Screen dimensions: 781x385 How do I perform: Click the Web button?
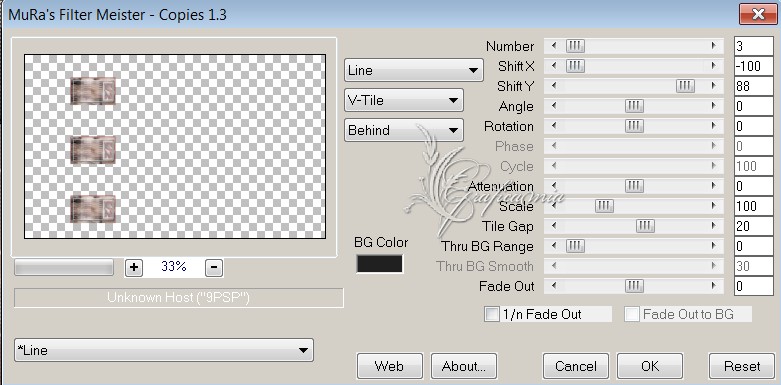tap(390, 366)
